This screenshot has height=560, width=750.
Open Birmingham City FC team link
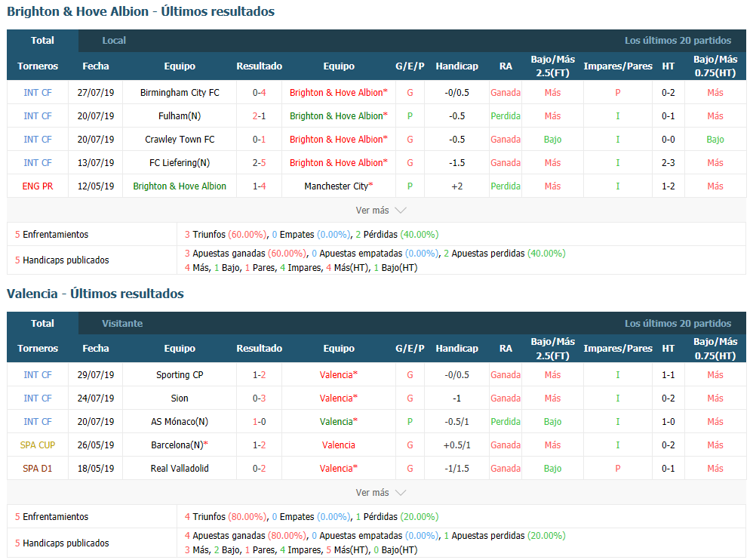pos(180,92)
